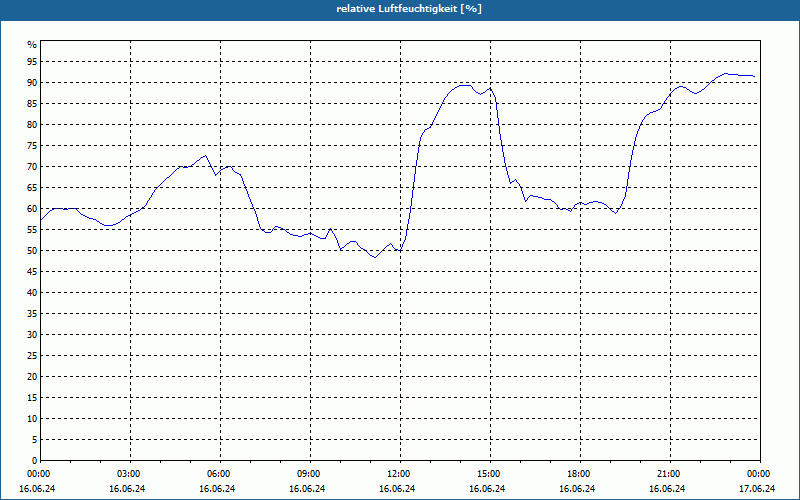Click the '16.06.24' date beneath 12:00
The height and width of the screenshot is (500, 800).
[x=397, y=489]
